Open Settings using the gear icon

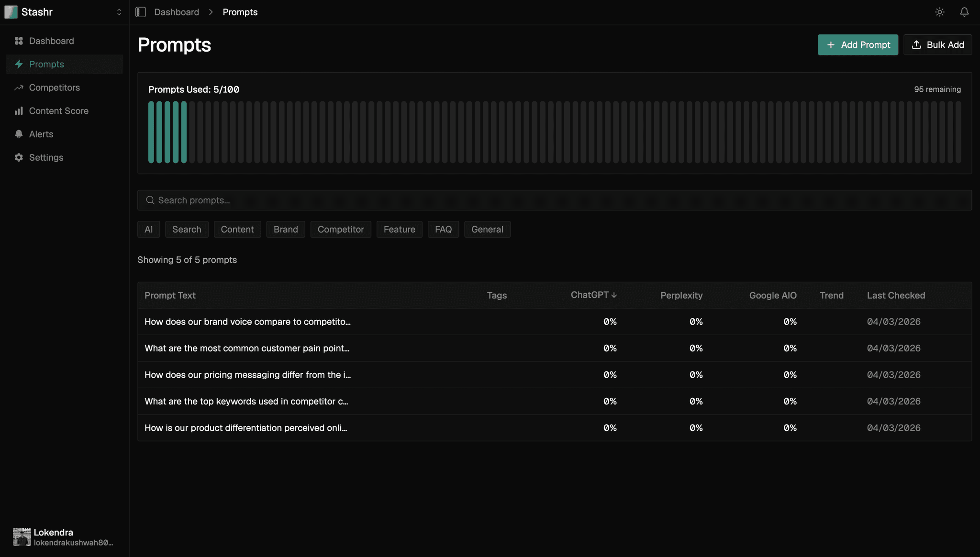(19, 157)
